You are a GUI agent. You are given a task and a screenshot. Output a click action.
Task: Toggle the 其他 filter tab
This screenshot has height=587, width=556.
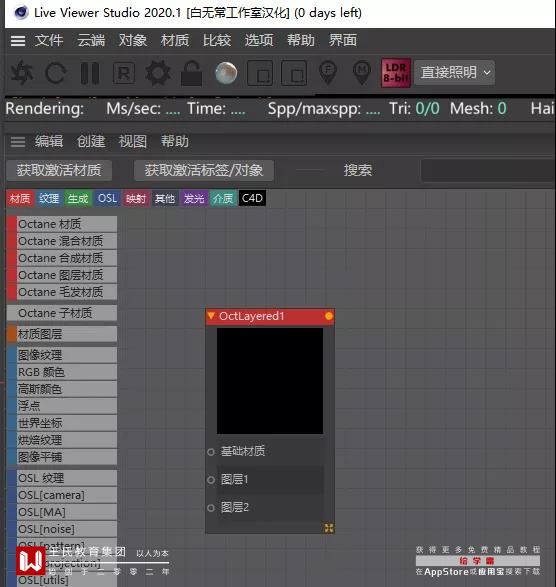click(x=165, y=198)
